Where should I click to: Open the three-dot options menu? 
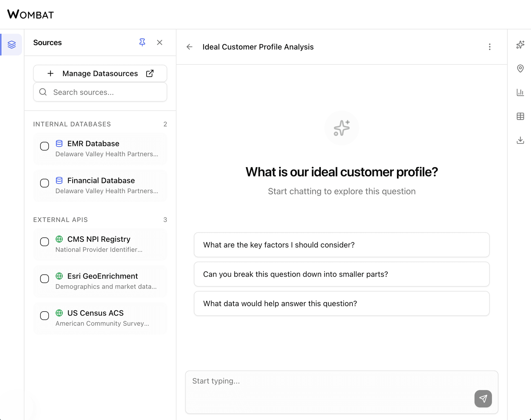tap(490, 47)
